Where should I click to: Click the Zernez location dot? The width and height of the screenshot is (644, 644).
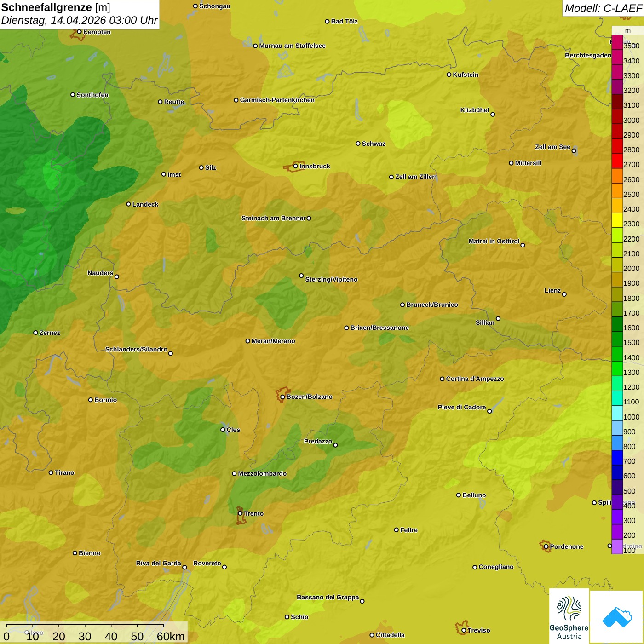tap(35, 333)
